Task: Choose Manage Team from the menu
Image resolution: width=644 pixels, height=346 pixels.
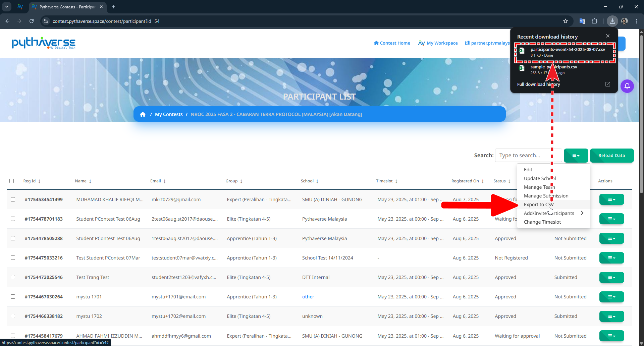Action: tap(553, 187)
